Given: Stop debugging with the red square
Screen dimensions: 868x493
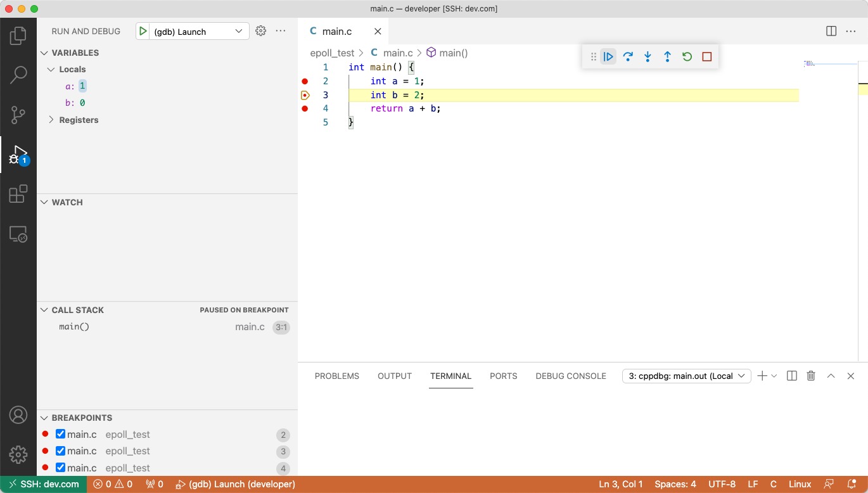Looking at the screenshot, I should point(707,57).
